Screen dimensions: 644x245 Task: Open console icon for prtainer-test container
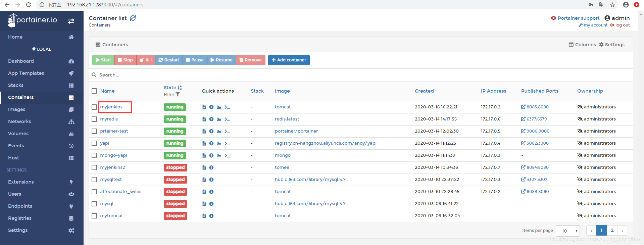click(x=227, y=131)
